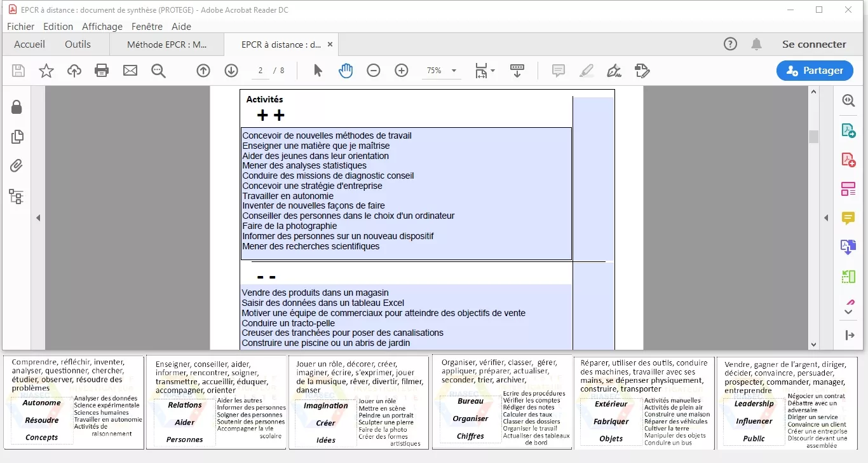868x463 pixels.
Task: Click 'Travailler en autonomie' in the document
Action: [x=288, y=196]
